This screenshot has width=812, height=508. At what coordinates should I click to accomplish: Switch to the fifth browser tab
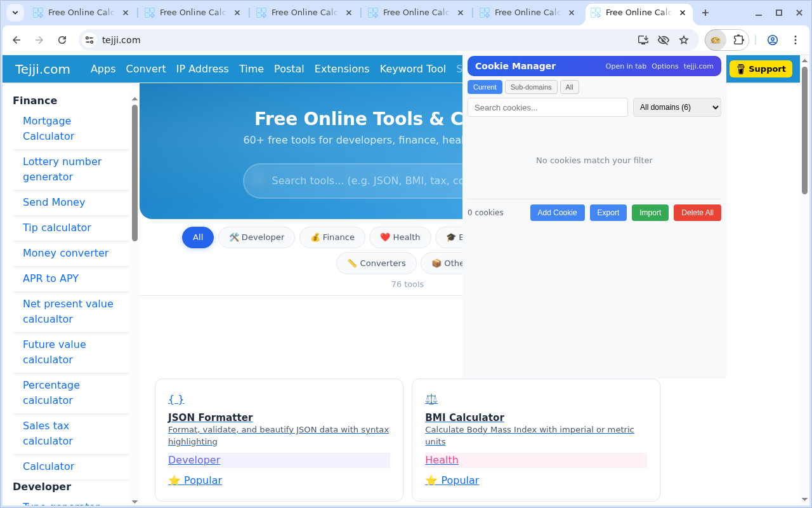(x=528, y=13)
